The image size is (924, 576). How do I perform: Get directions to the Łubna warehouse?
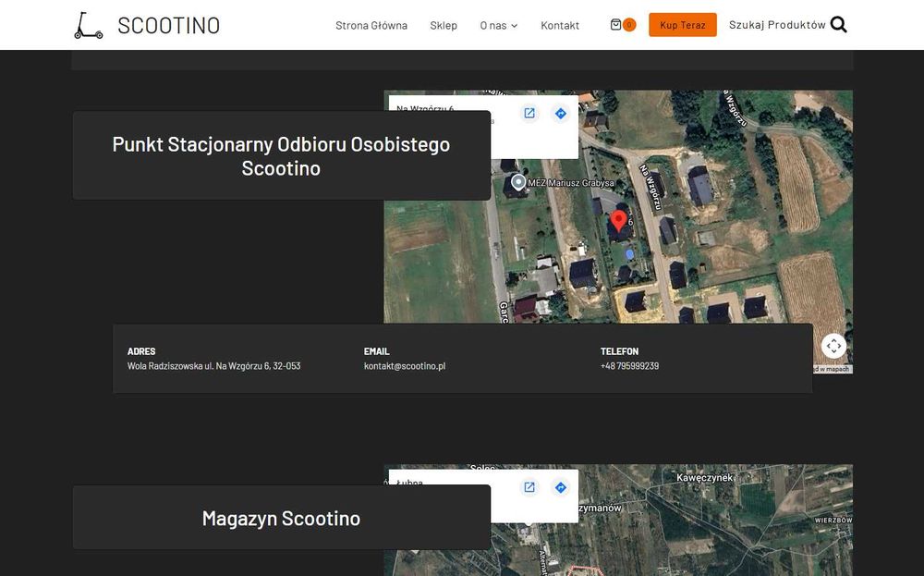pyautogui.click(x=561, y=487)
